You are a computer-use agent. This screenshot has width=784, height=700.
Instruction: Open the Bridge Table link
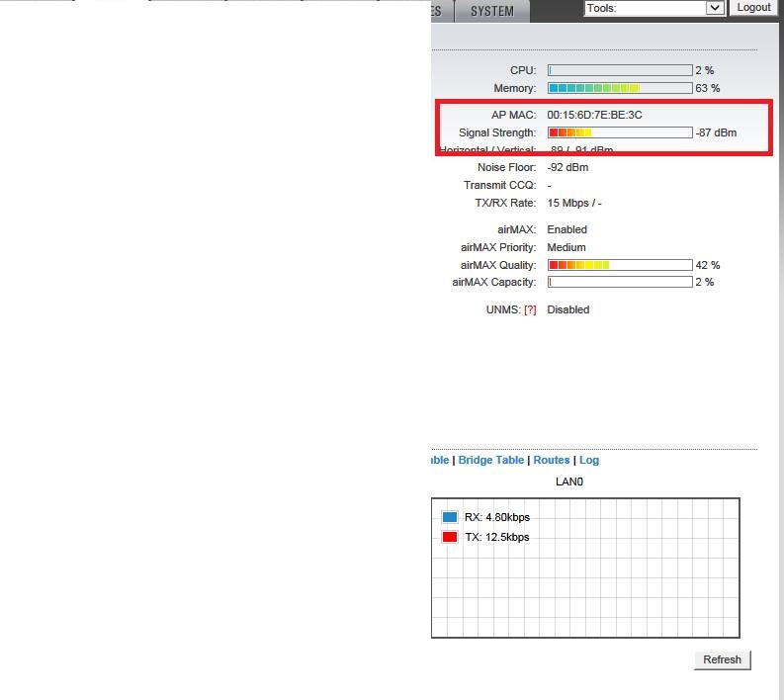tap(490, 460)
